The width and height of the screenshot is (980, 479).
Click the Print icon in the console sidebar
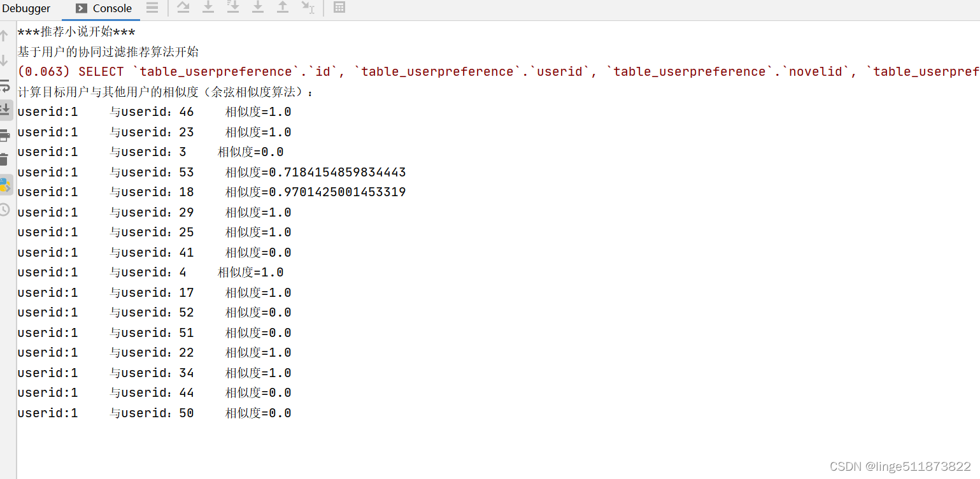pyautogui.click(x=5, y=135)
